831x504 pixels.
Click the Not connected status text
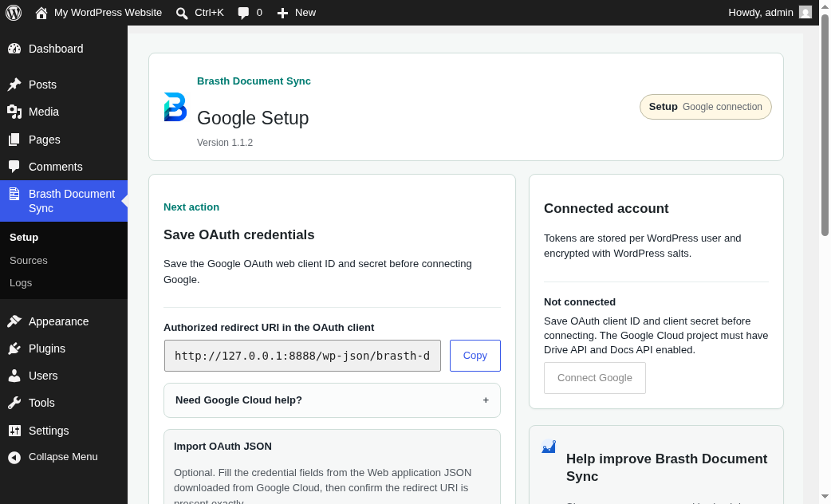[x=580, y=302]
